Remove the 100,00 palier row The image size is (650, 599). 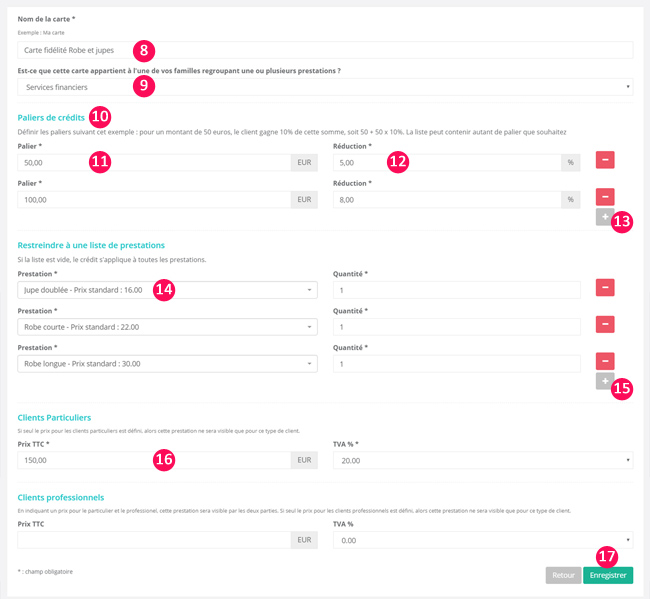click(x=605, y=197)
